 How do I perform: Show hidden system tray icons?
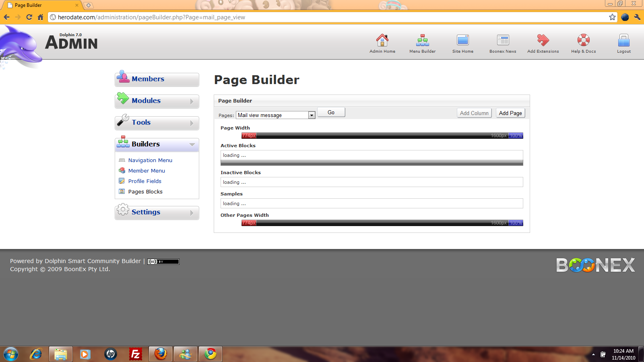[593, 354]
